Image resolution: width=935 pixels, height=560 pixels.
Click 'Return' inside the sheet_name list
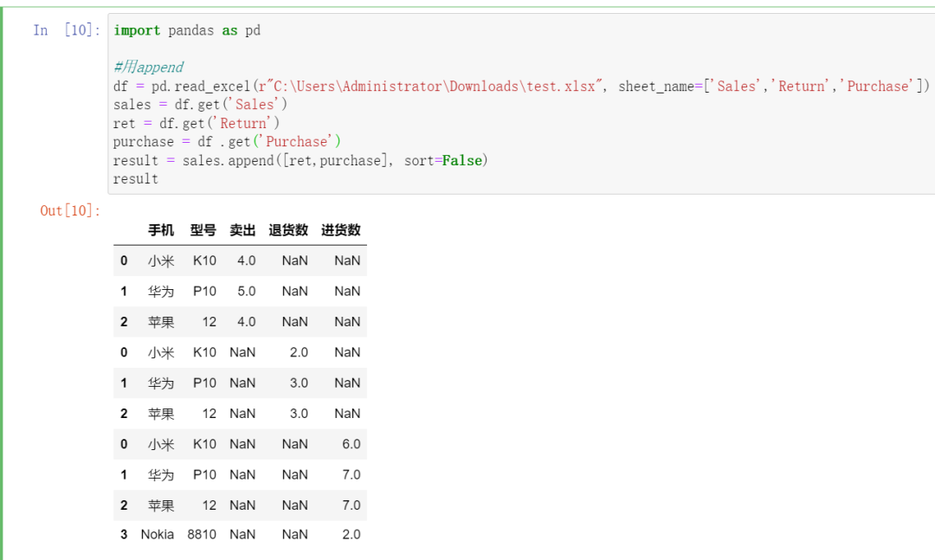[x=802, y=86]
